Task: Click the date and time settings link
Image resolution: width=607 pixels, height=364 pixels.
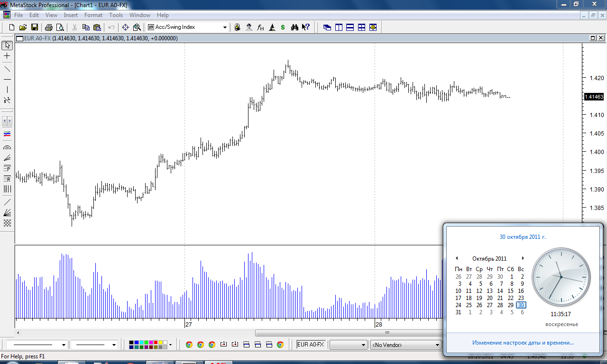Action: click(523, 343)
